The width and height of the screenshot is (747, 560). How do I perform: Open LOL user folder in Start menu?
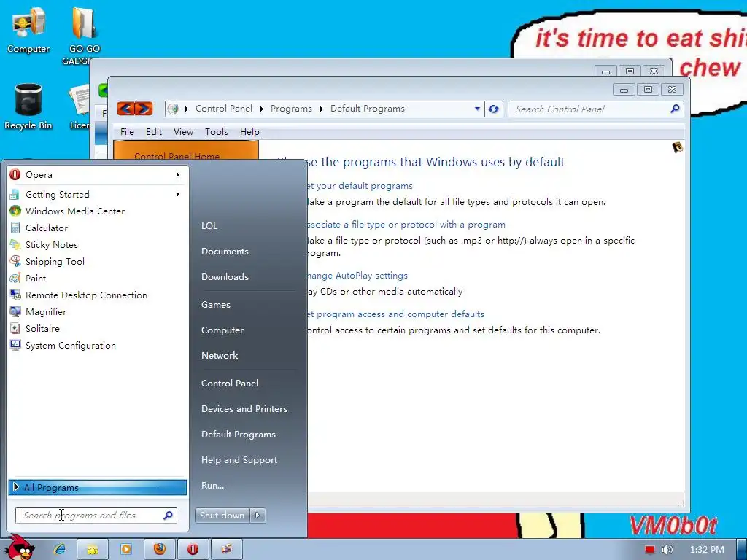click(209, 226)
